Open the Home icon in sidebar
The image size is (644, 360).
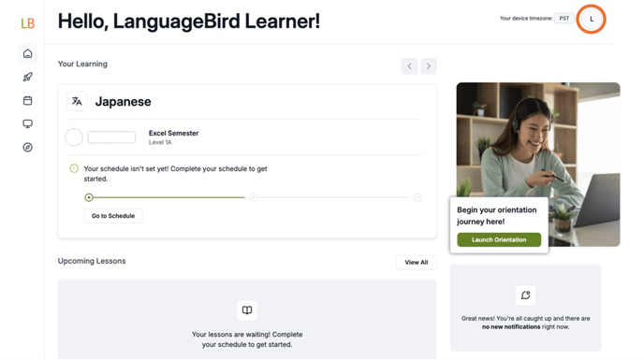(27, 54)
